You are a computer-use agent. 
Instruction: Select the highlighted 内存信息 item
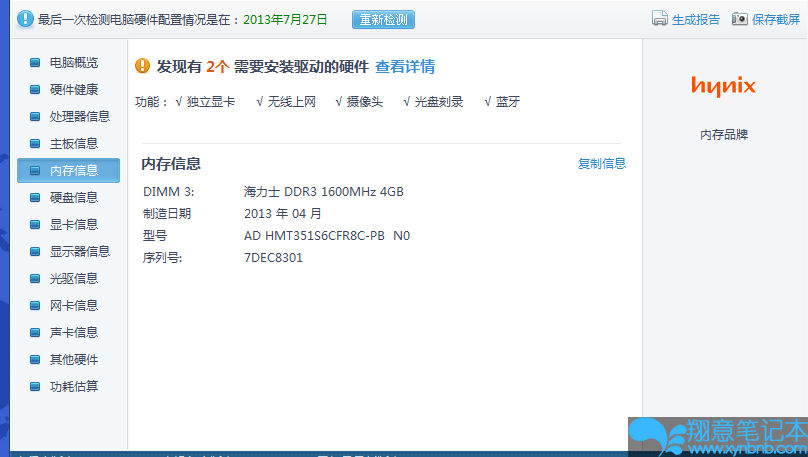pos(74,171)
